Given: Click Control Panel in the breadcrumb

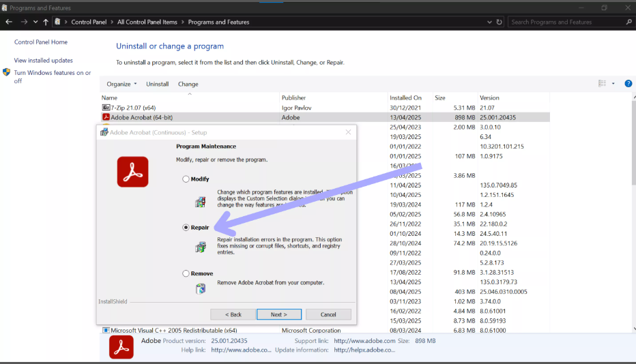Looking at the screenshot, I should [x=89, y=22].
